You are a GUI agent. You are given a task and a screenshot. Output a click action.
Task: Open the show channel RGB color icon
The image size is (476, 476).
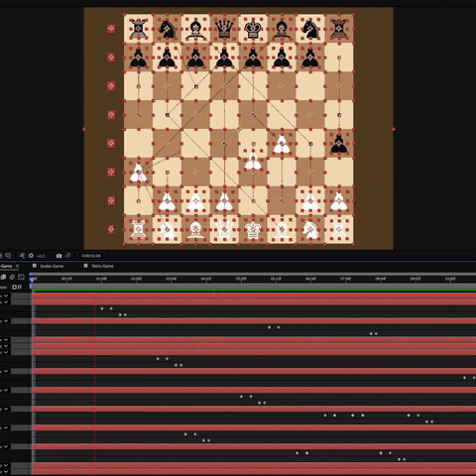click(22, 256)
